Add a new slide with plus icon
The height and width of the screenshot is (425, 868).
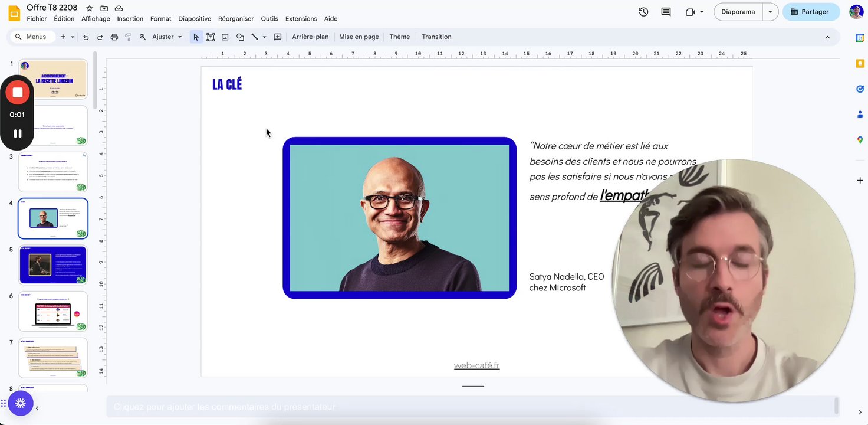[63, 37]
